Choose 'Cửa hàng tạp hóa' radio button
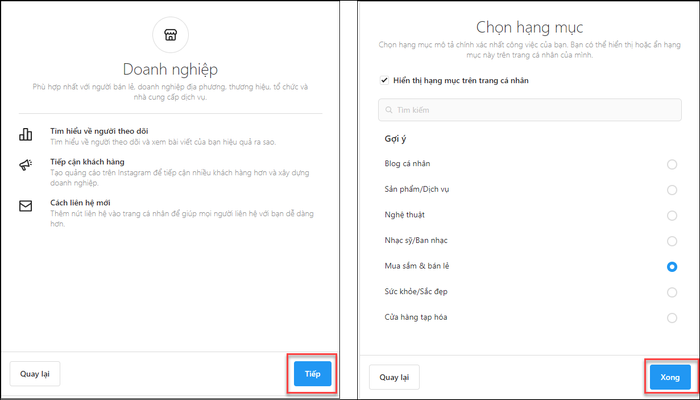This screenshot has height=400, width=700. (x=671, y=318)
